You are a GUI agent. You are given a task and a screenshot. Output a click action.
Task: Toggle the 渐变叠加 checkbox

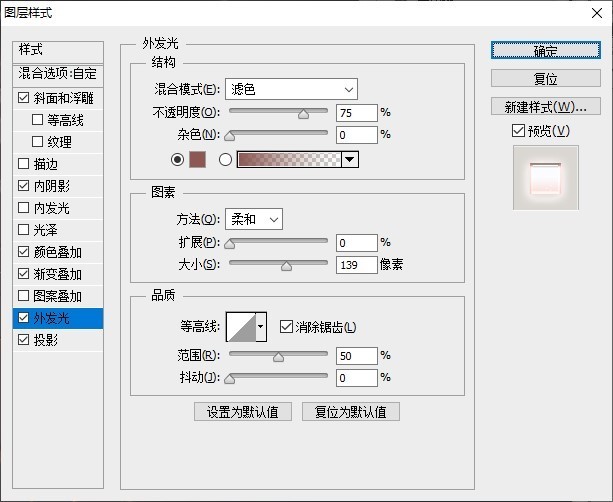tap(23, 274)
